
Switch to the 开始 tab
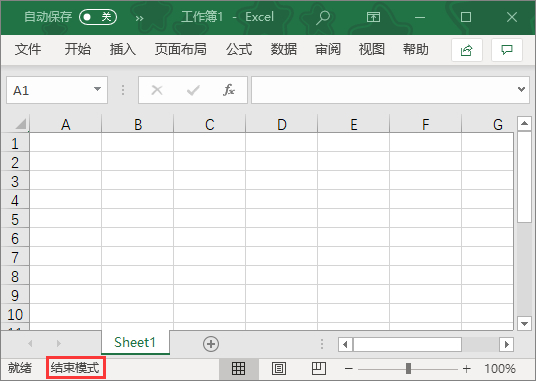(x=78, y=50)
